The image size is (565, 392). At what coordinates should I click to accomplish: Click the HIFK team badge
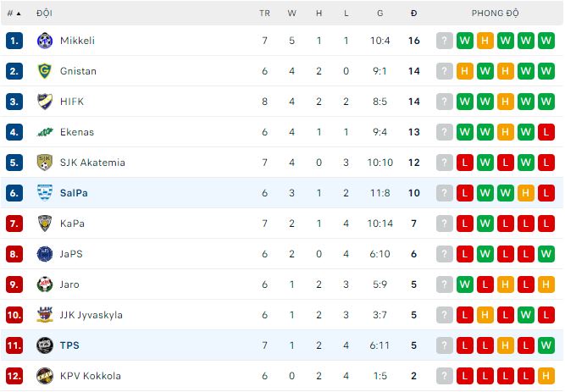coord(45,102)
